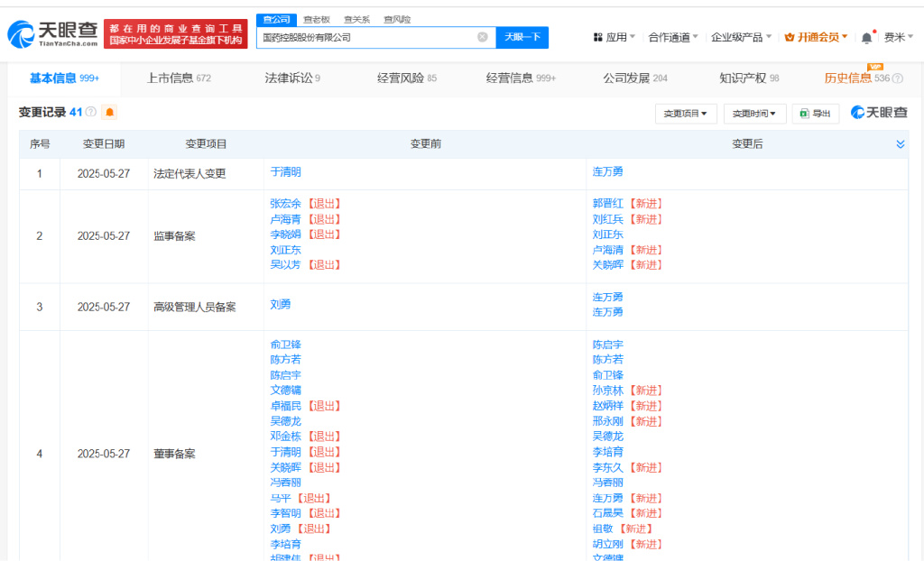
Task: Open 邢永刚 link in 变更后 column
Action: [607, 421]
